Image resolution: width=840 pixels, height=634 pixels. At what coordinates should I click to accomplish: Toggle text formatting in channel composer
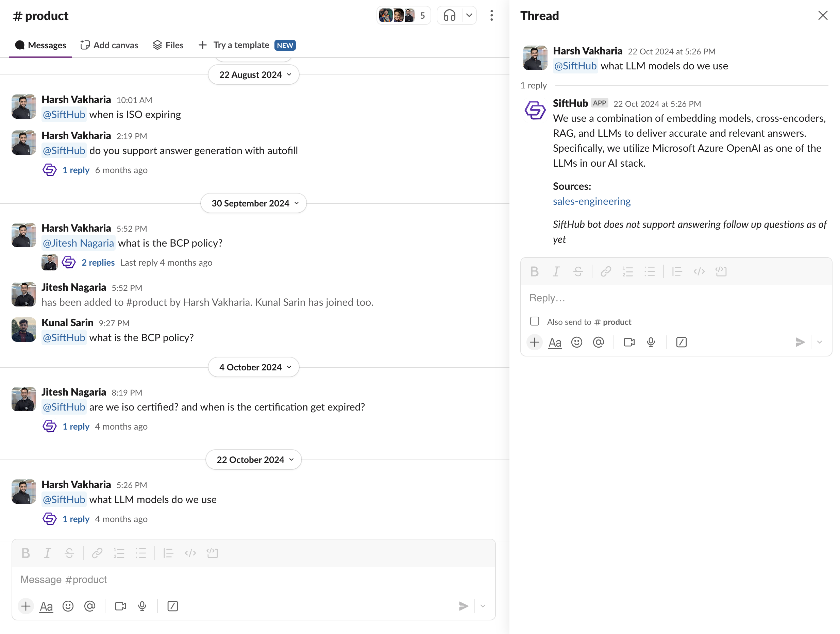tap(46, 606)
